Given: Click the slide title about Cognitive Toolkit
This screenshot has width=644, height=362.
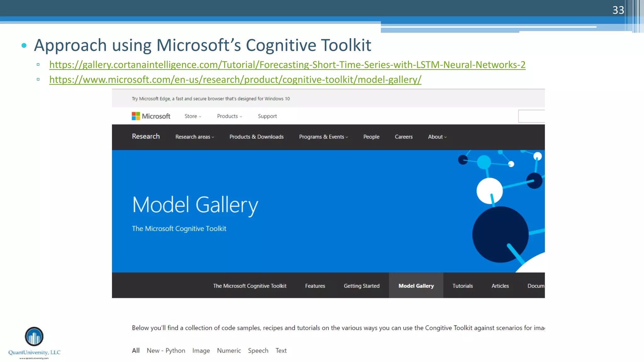Looking at the screenshot, I should (x=203, y=45).
